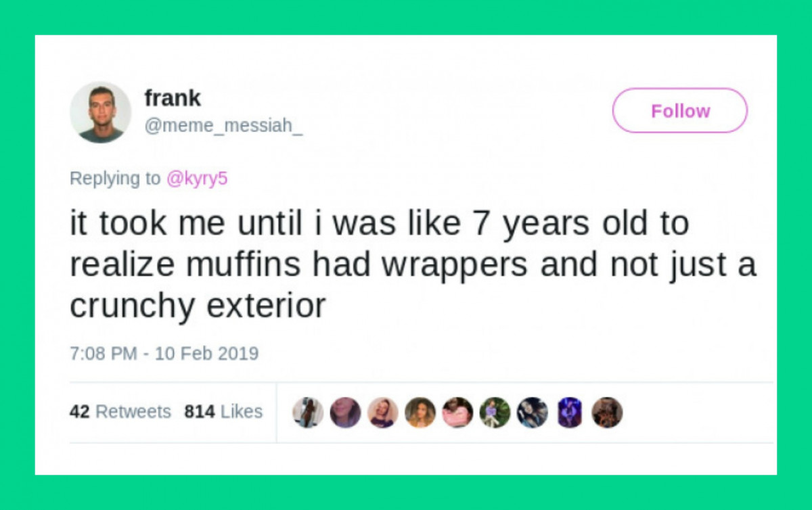812x510 pixels.
Task: Click the Follow button
Action: click(679, 110)
